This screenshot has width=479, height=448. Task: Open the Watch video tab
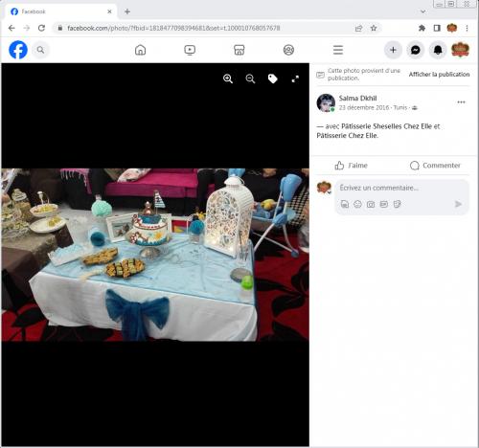[x=190, y=50]
